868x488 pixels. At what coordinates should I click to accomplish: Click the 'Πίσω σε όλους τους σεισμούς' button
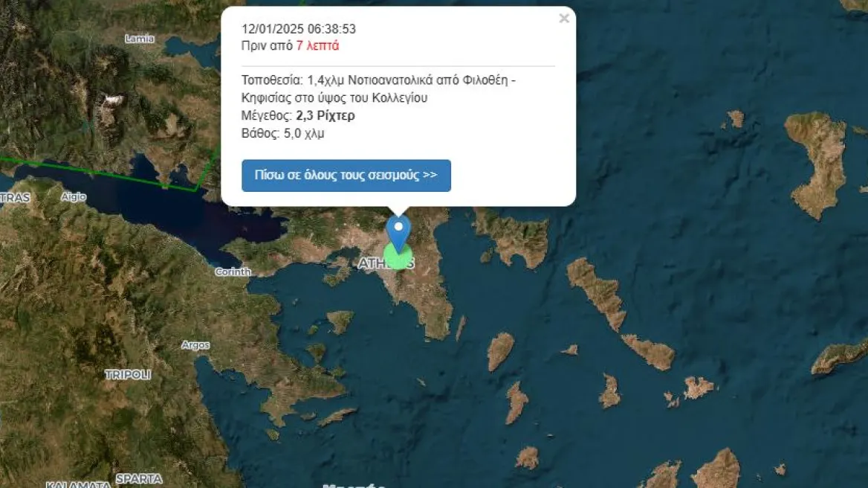click(346, 176)
